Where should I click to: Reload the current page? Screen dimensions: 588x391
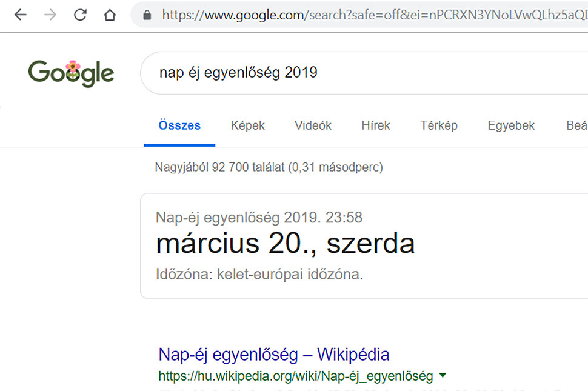(80, 15)
